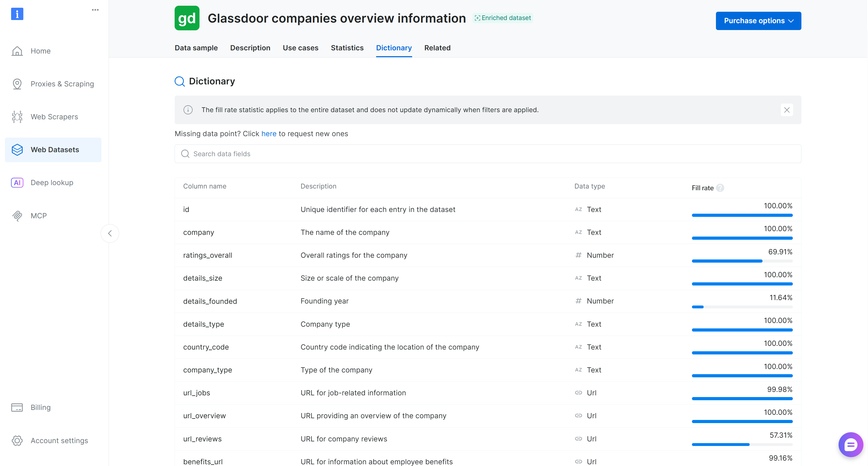Open the Use cases tab
The image size is (868, 466).
pyautogui.click(x=301, y=48)
